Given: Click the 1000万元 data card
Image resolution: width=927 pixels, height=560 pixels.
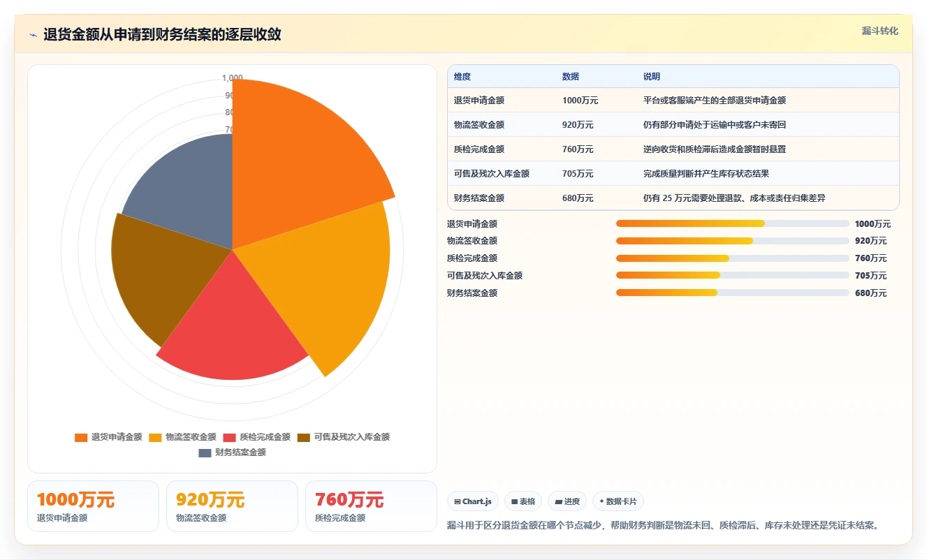Looking at the screenshot, I should [93, 506].
